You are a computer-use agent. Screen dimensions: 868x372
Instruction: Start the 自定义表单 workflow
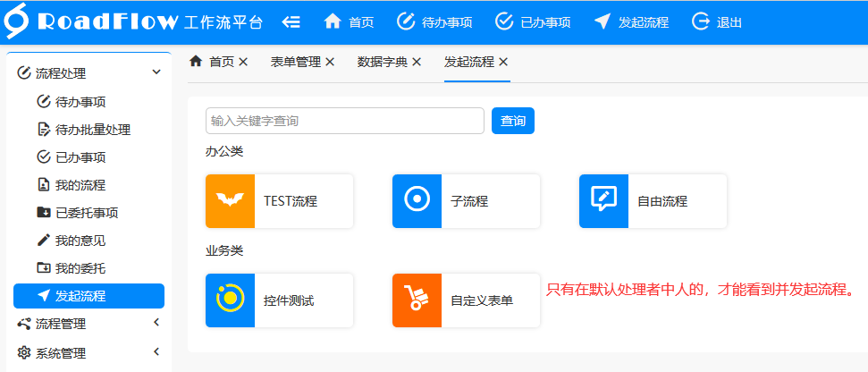[466, 300]
